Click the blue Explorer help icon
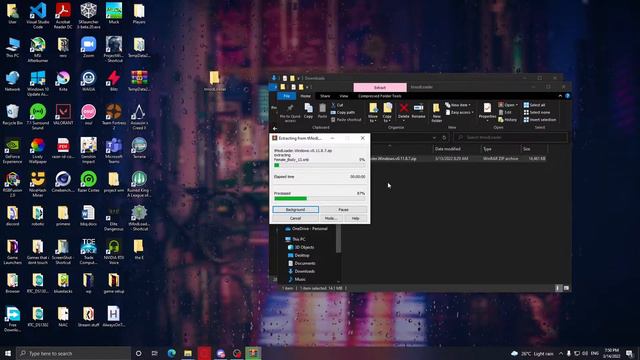This screenshot has height=360, width=640. tap(567, 96)
